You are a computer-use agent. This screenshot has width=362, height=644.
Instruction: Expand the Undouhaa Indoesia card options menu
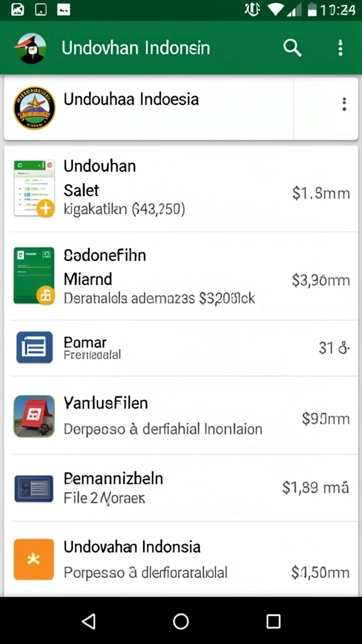344,104
